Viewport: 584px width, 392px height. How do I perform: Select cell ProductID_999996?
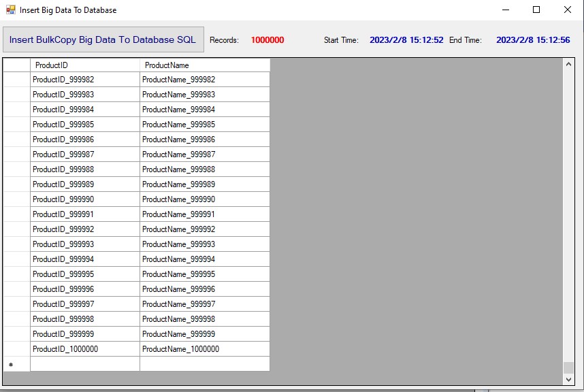[85, 289]
